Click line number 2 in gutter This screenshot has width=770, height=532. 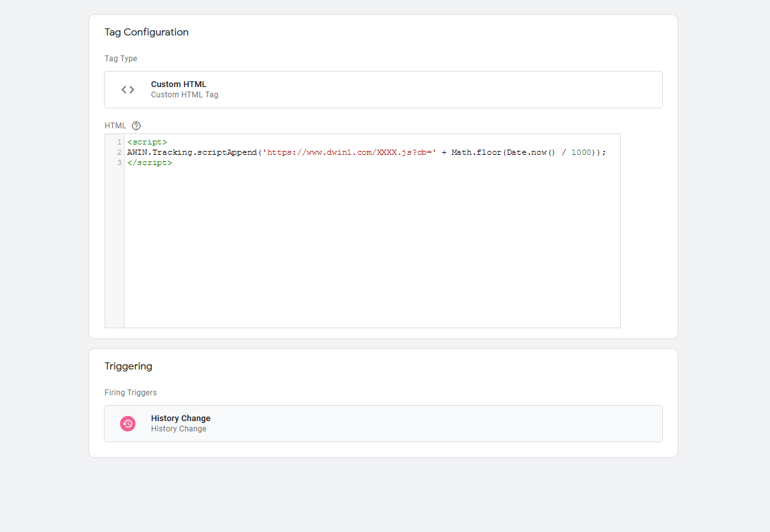click(119, 153)
